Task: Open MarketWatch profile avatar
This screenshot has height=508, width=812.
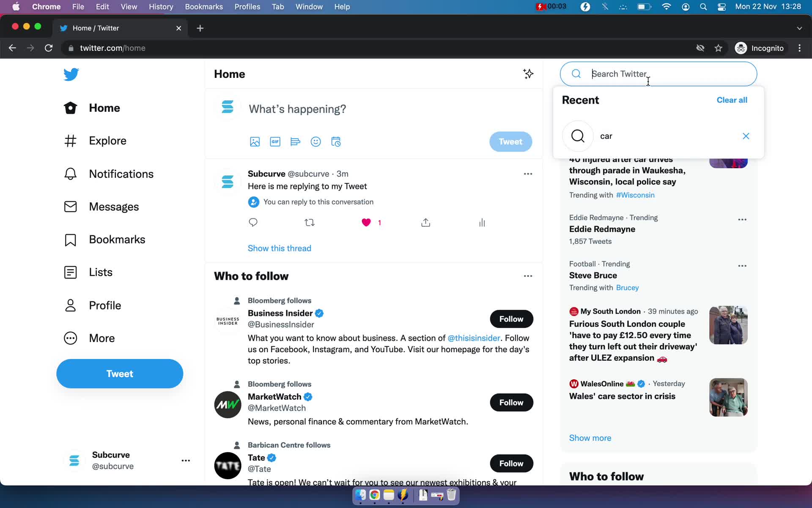Action: tap(228, 405)
